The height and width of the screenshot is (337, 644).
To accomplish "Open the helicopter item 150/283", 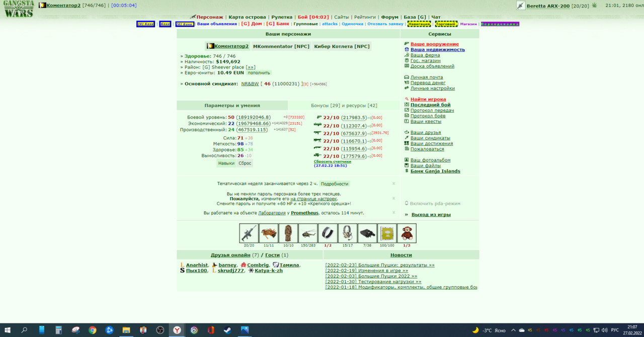I will click(308, 233).
